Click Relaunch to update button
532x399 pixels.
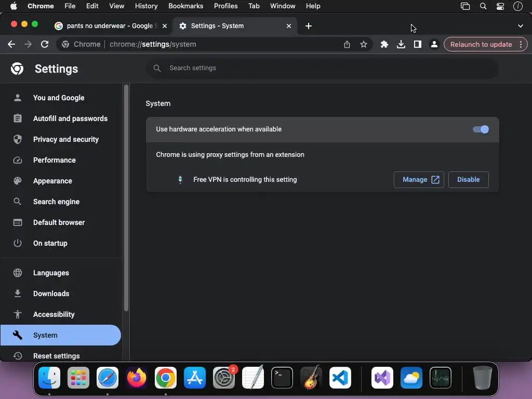tap(481, 45)
